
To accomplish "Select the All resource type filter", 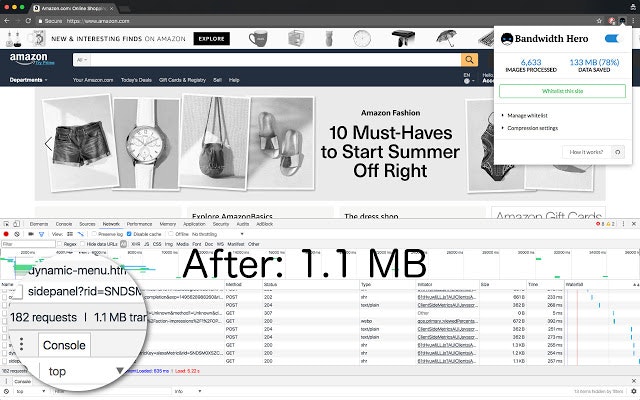I will (123, 244).
